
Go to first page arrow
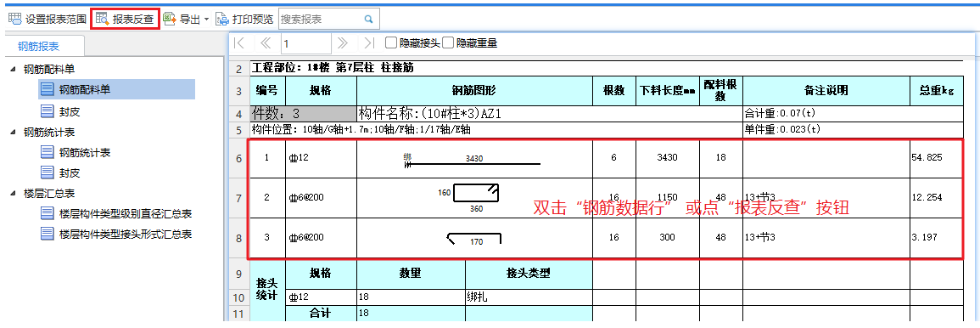click(x=238, y=43)
